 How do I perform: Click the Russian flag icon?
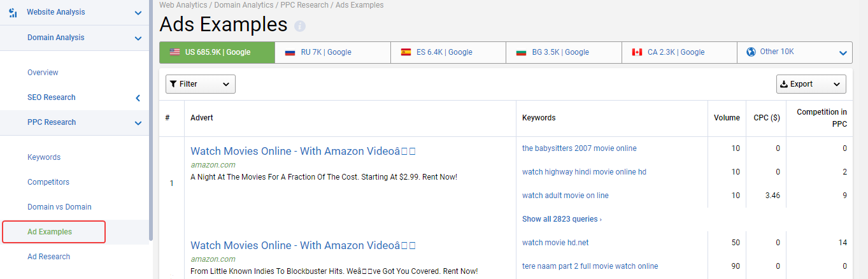[290, 52]
